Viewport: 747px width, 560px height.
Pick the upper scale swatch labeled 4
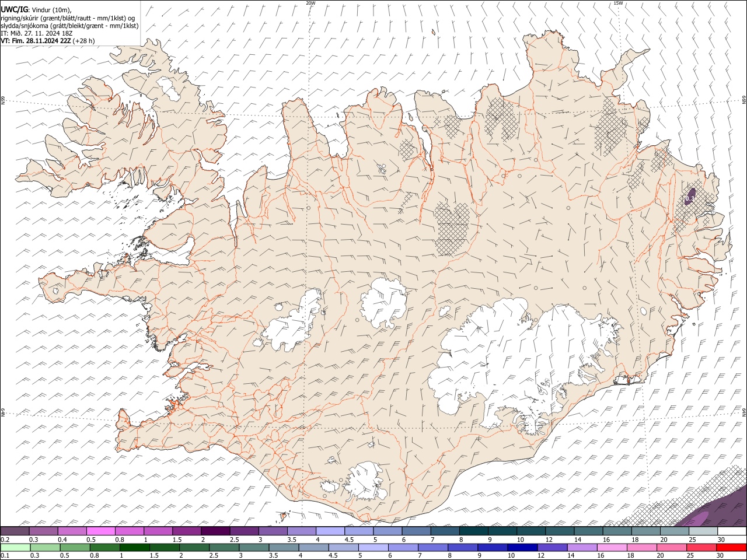pyautogui.click(x=330, y=531)
